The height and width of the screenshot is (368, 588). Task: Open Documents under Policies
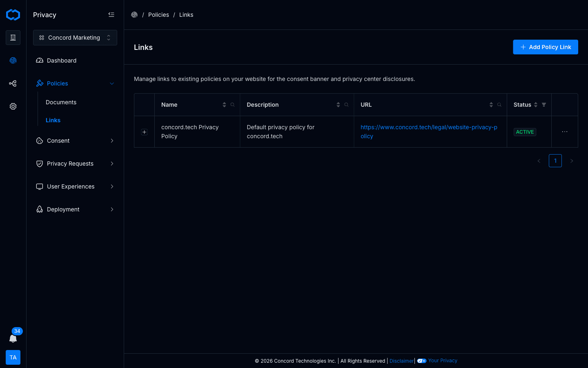[x=61, y=102]
